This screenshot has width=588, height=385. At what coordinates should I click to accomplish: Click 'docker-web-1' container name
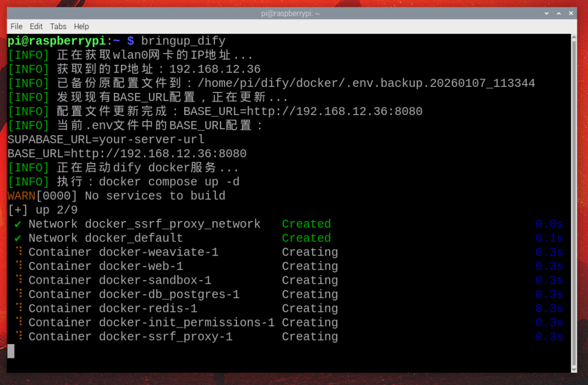click(141, 266)
